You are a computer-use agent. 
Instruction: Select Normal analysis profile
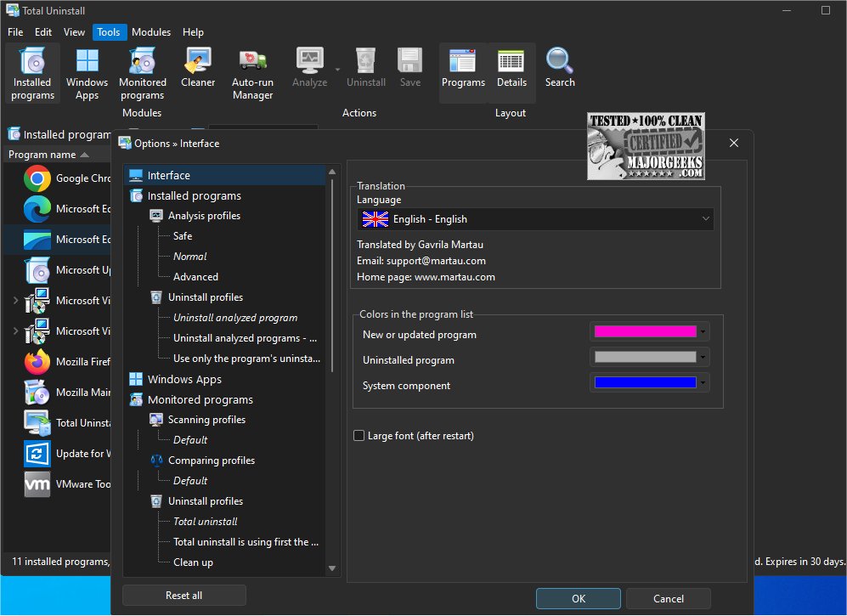pos(189,257)
